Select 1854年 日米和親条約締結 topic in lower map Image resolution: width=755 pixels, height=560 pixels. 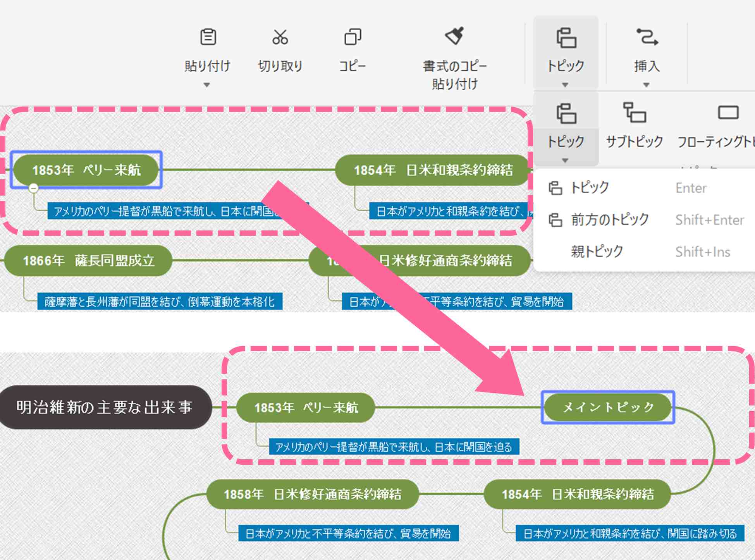tap(578, 494)
